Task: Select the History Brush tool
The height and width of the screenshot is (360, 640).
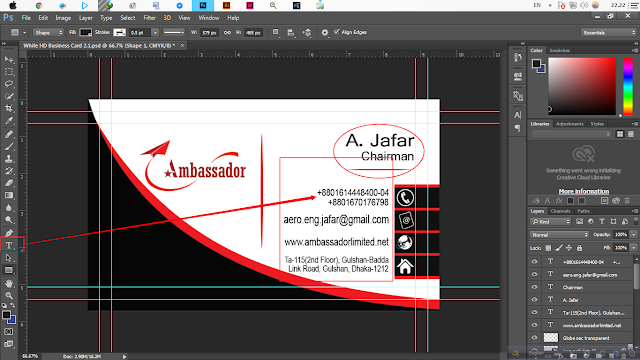Action: [x=9, y=171]
